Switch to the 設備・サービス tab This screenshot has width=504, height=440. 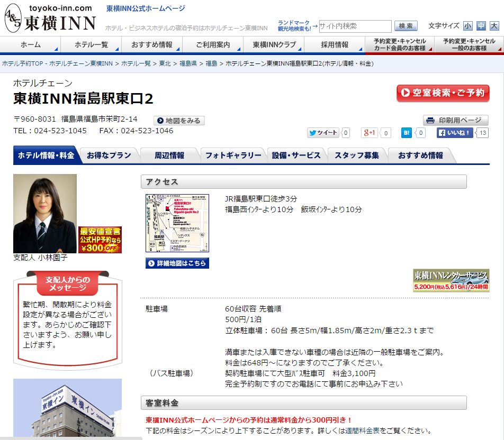point(296,155)
